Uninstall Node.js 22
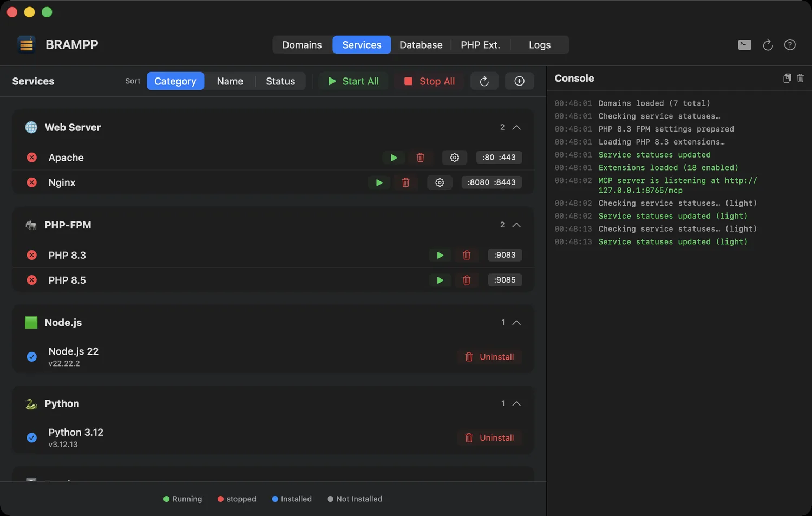Image resolution: width=812 pixels, height=516 pixels. point(489,357)
